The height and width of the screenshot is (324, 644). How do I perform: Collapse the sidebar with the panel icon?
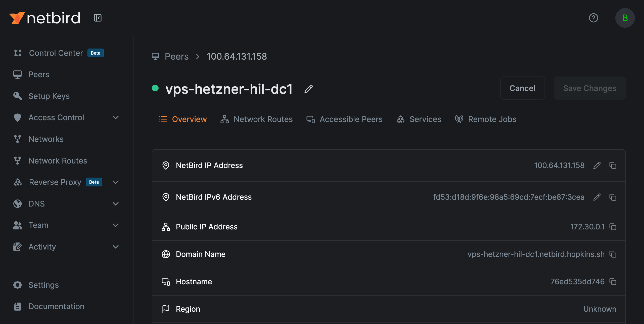coord(98,18)
